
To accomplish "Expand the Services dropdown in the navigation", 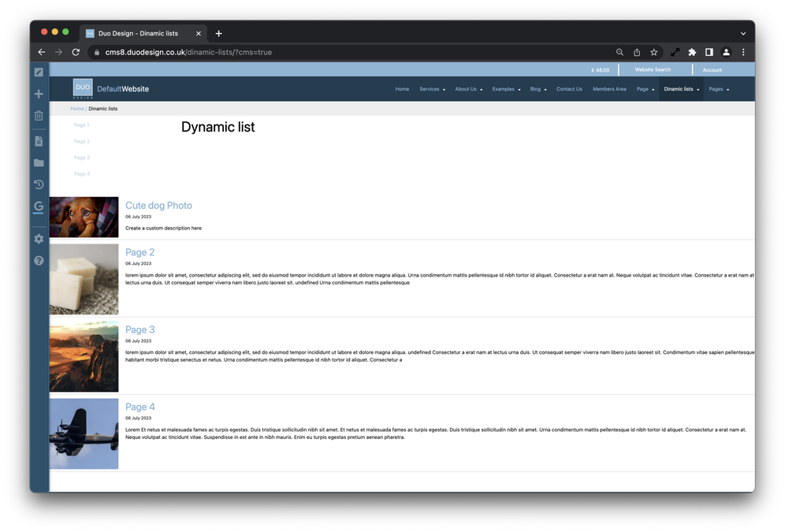I will point(431,89).
